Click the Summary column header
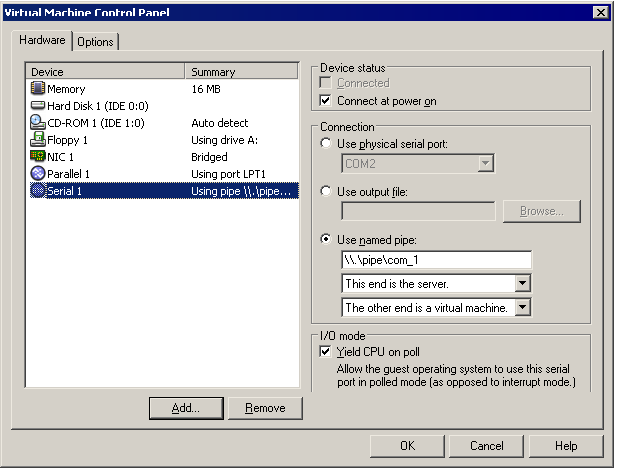 pos(243,72)
